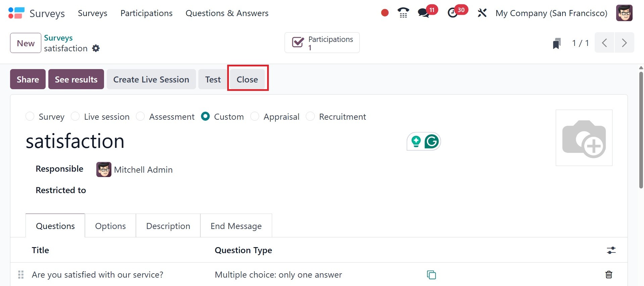Open the activities clock icon
The image size is (644, 286).
click(453, 13)
